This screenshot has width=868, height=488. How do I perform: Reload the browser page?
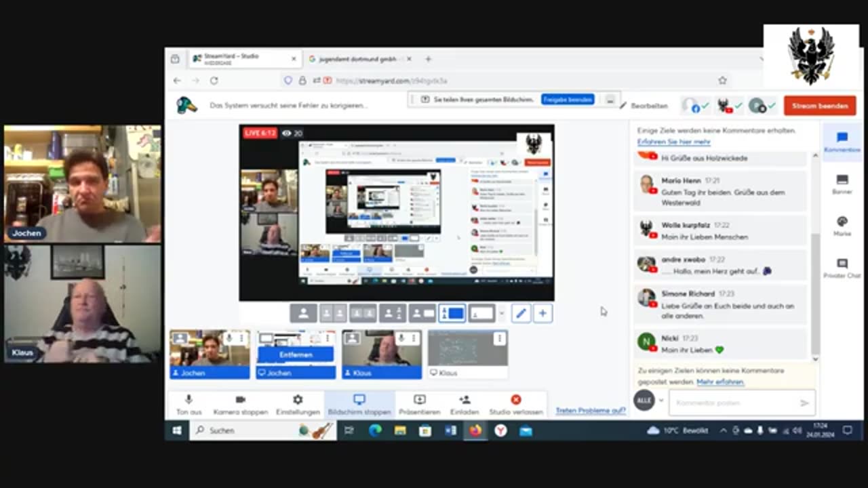[214, 80]
